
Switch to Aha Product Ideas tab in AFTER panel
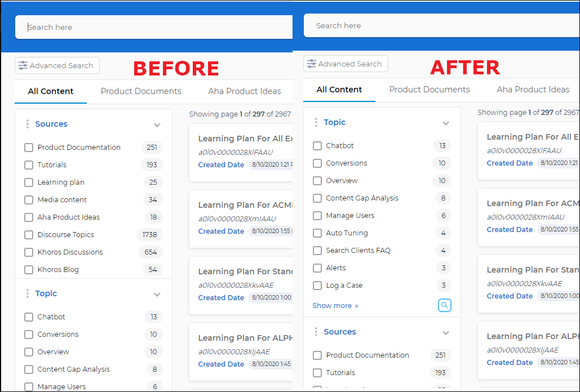pos(533,90)
